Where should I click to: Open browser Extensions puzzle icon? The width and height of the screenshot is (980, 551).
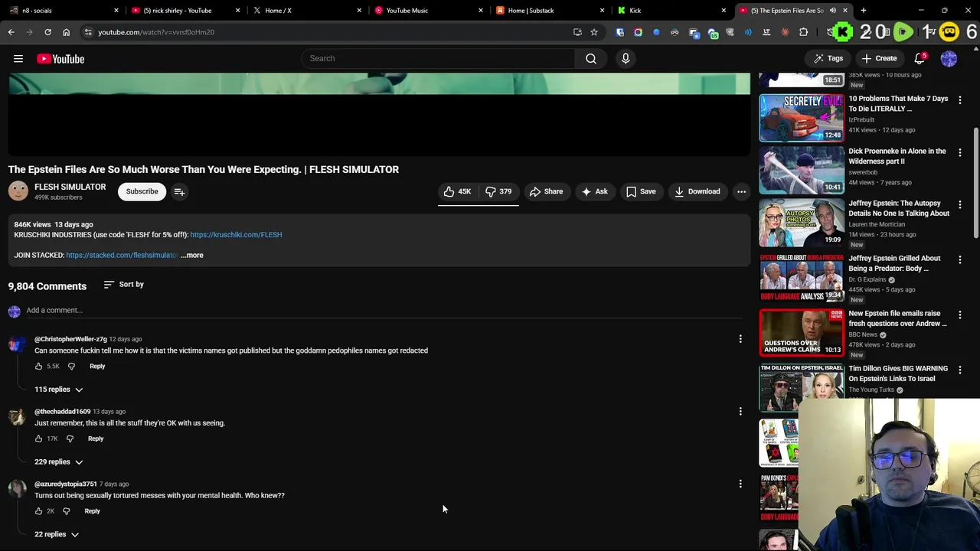(803, 32)
